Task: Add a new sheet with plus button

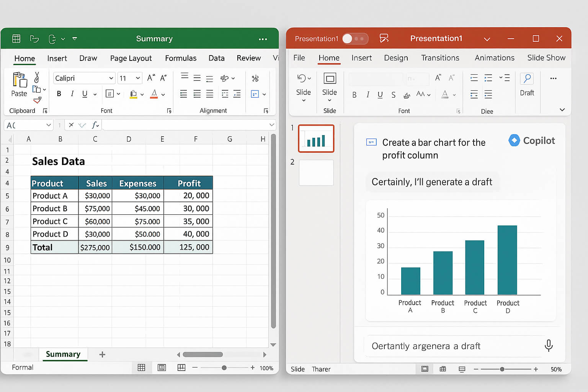Action: (102, 354)
